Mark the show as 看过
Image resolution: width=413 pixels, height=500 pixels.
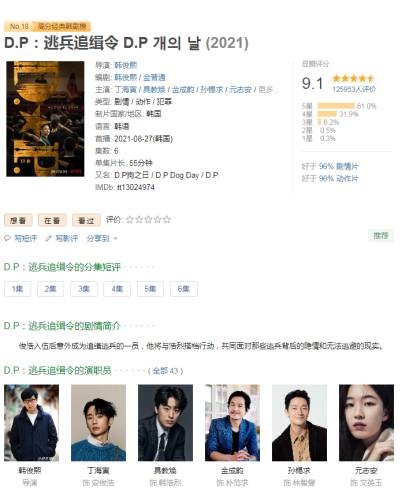coord(86,220)
